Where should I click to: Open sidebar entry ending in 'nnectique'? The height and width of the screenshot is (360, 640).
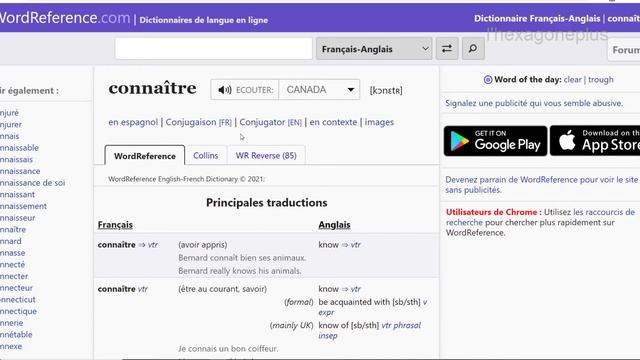pos(18,311)
